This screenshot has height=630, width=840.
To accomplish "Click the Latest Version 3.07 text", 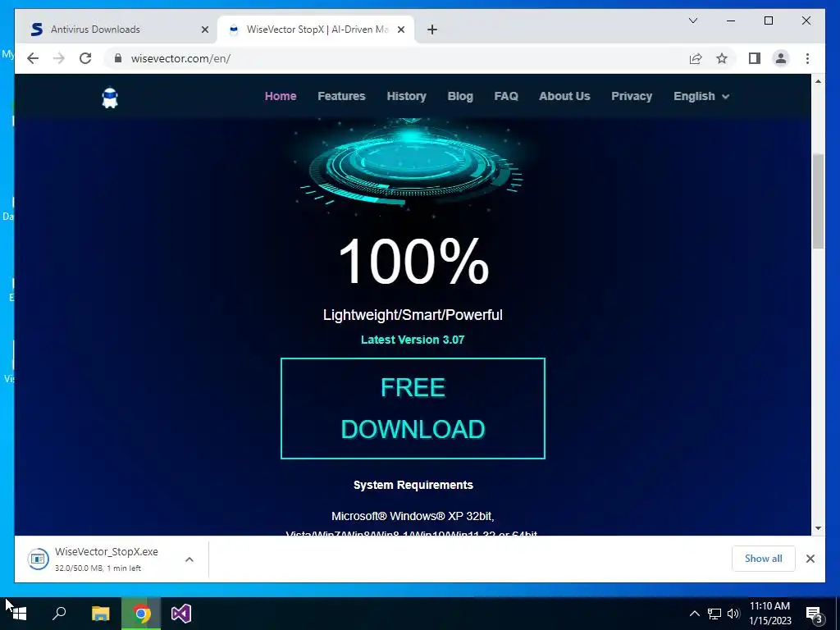I will click(x=413, y=340).
